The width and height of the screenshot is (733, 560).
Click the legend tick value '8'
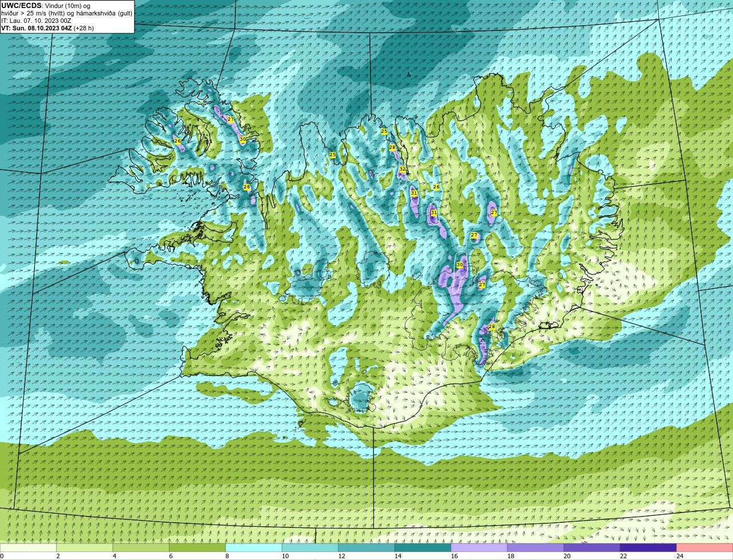pos(226,556)
